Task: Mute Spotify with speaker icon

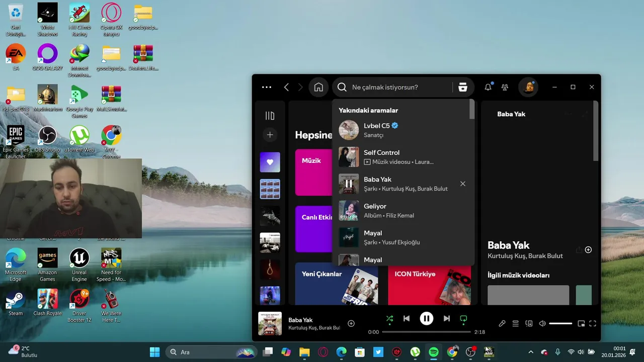Action: click(542, 323)
